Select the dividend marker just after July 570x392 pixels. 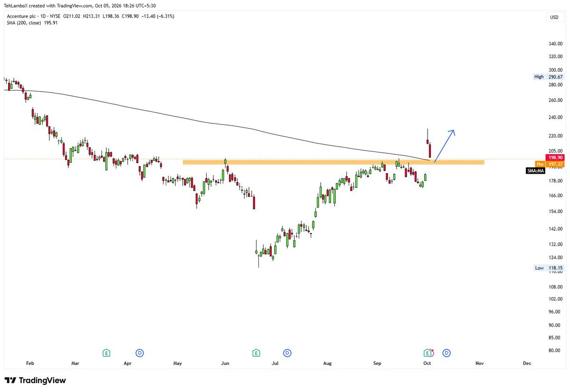(287, 353)
